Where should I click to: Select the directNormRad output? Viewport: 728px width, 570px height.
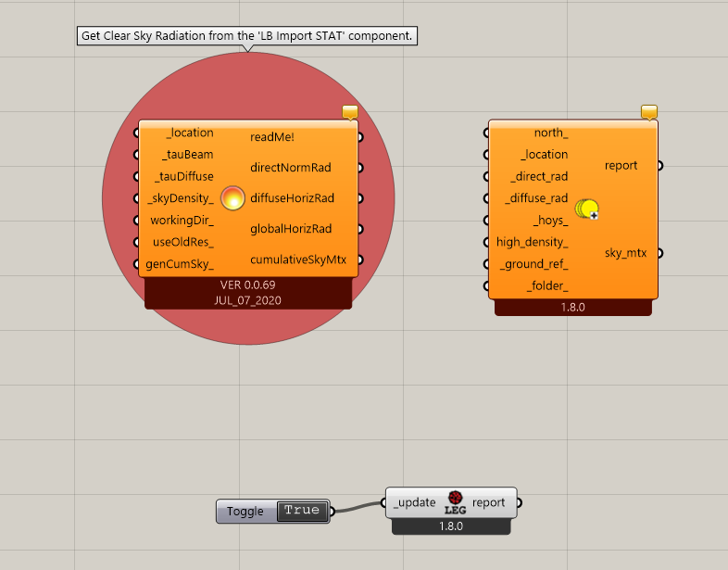(x=291, y=168)
